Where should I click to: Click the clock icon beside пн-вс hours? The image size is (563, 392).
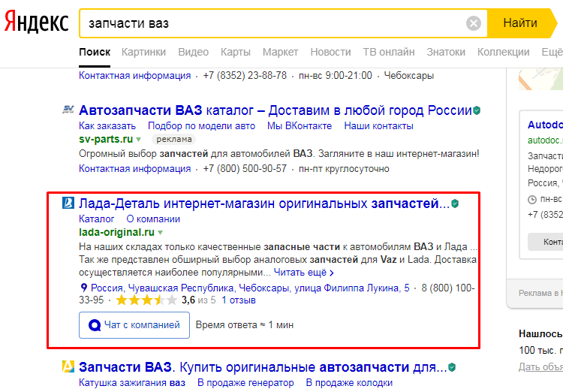(532, 200)
